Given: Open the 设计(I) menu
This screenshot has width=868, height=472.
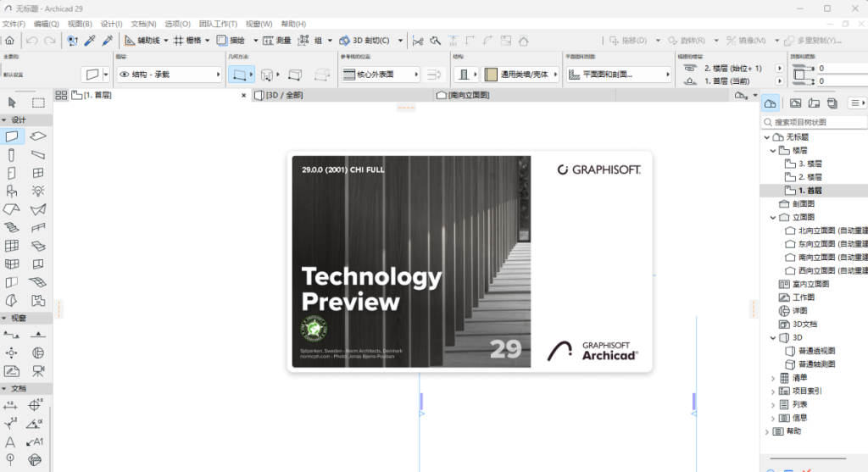Looking at the screenshot, I should (110, 24).
